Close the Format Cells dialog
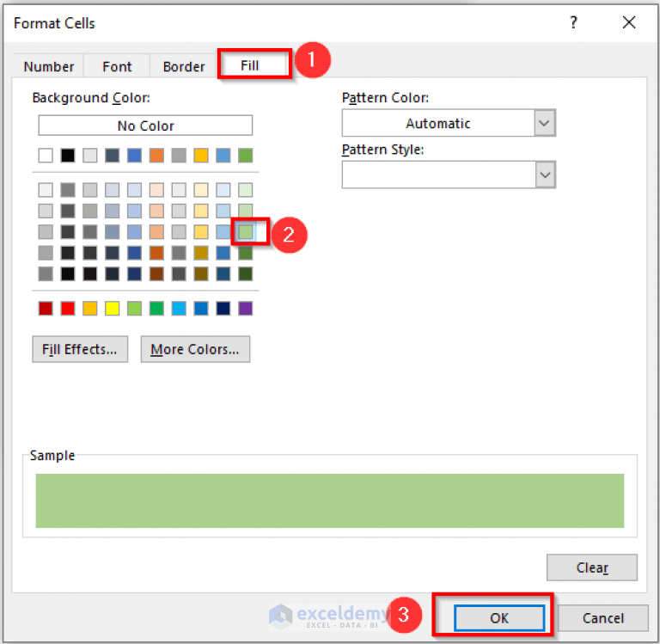The height and width of the screenshot is (644, 660). tap(629, 22)
